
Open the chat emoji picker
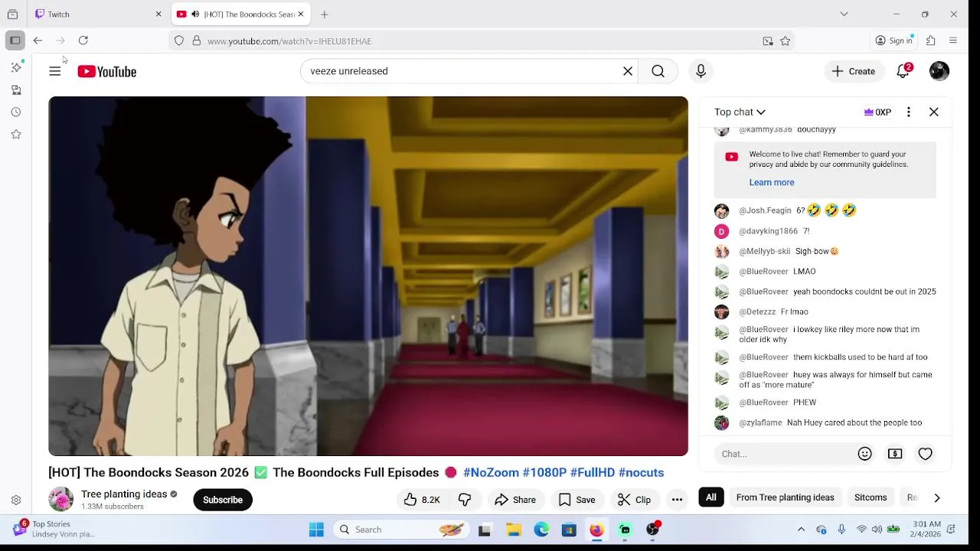[x=864, y=454]
